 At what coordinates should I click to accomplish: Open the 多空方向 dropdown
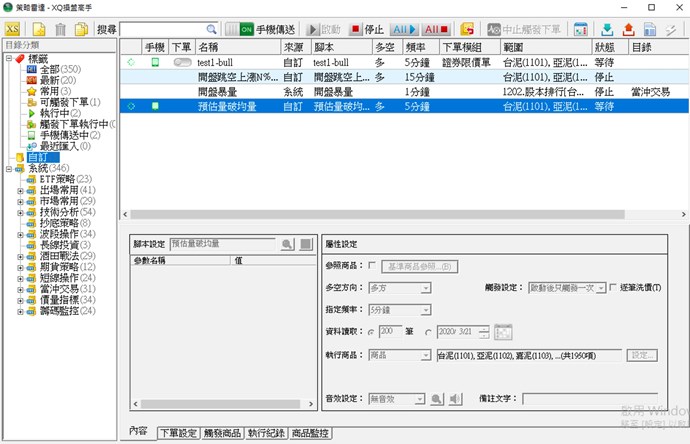coord(426,288)
